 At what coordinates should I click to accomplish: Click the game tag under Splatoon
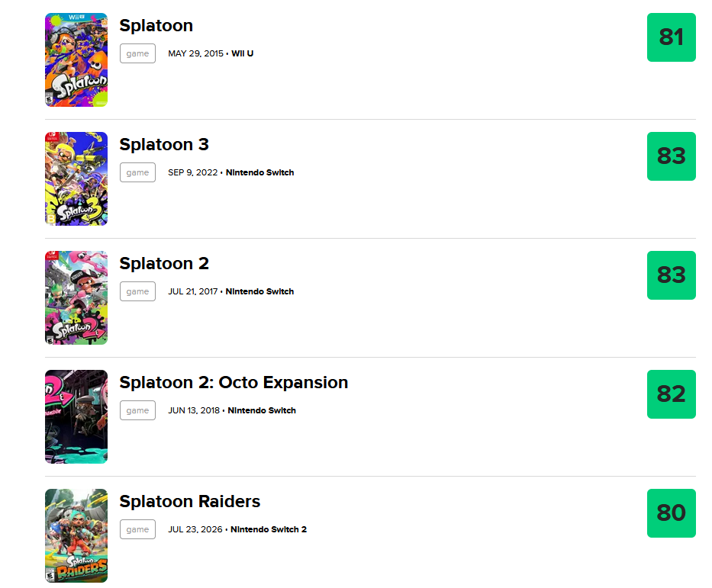[x=137, y=53]
